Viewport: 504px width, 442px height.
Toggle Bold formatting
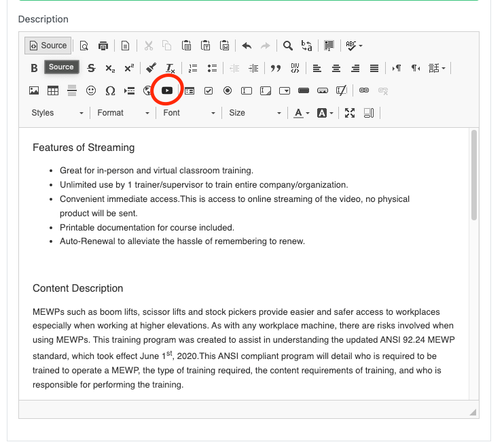point(34,68)
